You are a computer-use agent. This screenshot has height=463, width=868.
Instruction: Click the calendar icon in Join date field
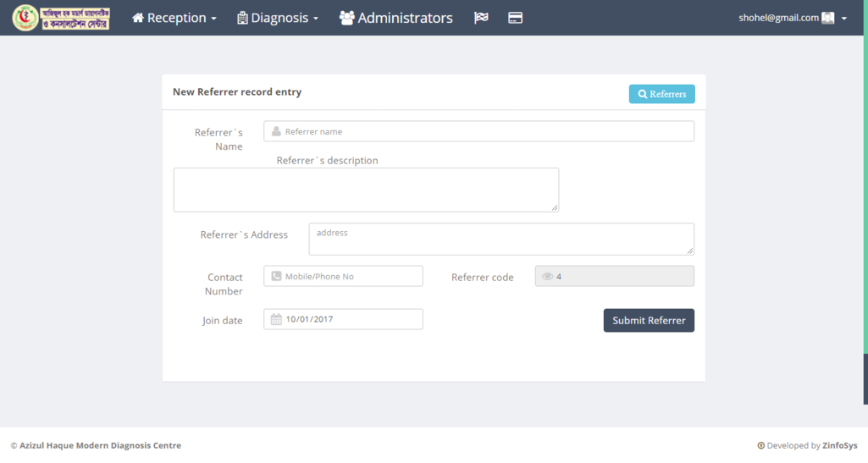(x=276, y=320)
